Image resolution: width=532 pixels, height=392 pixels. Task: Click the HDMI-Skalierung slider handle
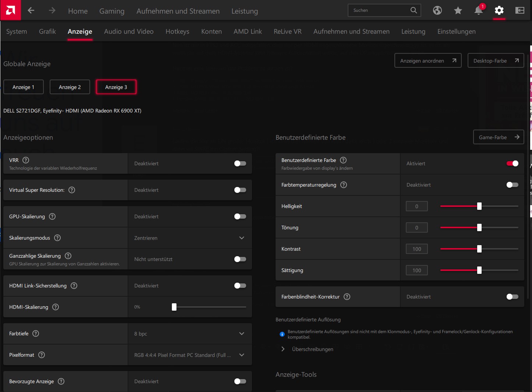click(174, 307)
